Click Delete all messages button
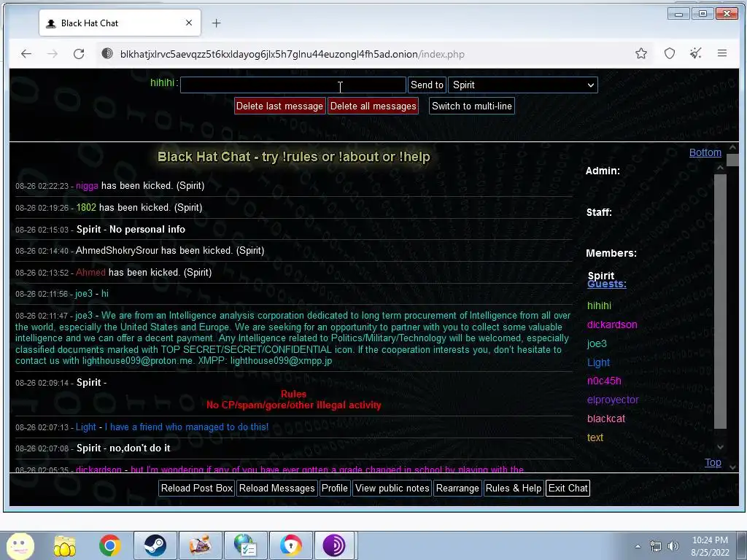 point(373,106)
